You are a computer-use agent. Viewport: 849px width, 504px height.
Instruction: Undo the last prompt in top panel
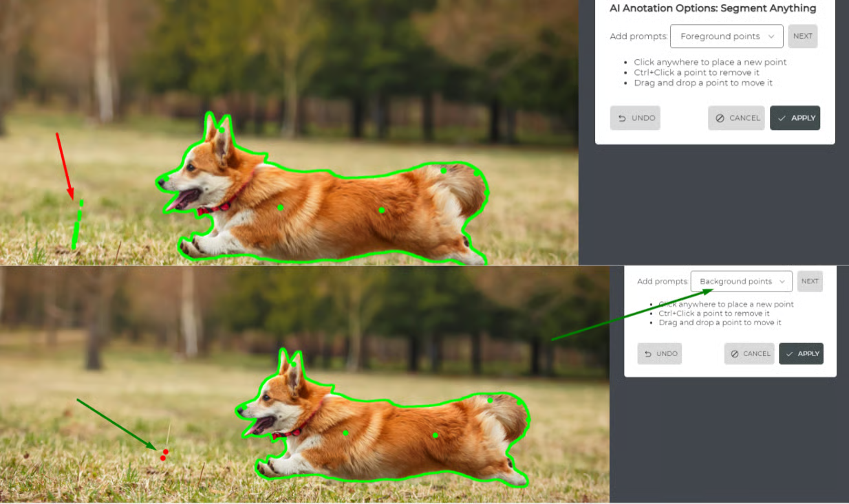tap(635, 118)
